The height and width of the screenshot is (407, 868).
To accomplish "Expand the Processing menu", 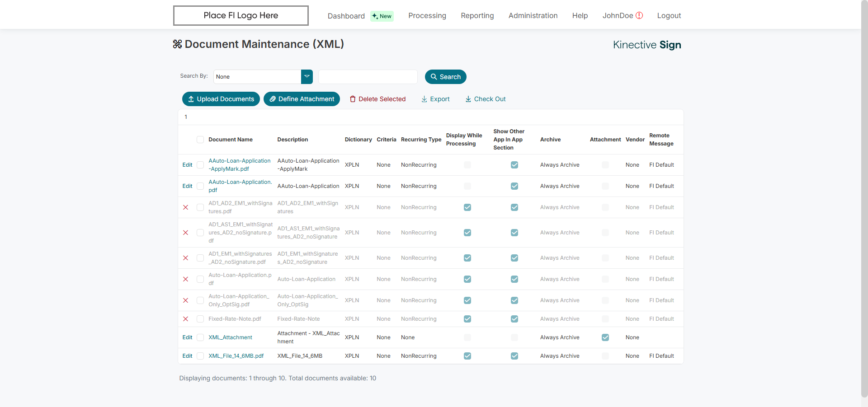I will pyautogui.click(x=427, y=15).
